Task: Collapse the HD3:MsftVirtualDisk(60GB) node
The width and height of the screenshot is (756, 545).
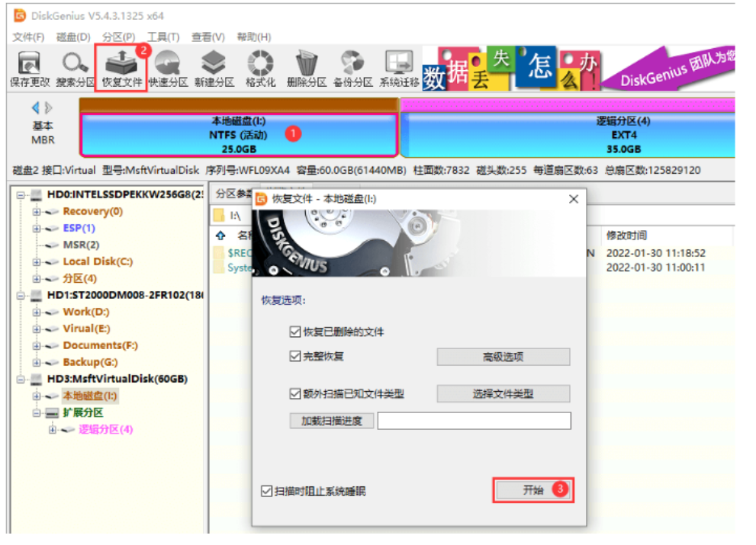Action: [21, 380]
